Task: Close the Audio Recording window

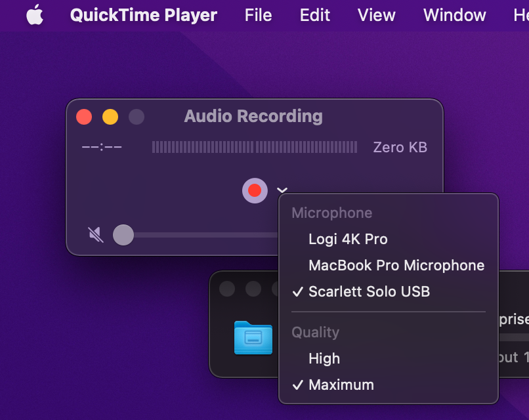Action: coord(84,117)
